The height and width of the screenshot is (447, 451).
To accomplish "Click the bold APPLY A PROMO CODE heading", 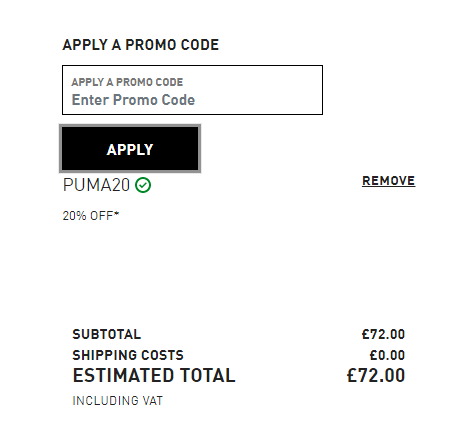I will pos(141,45).
